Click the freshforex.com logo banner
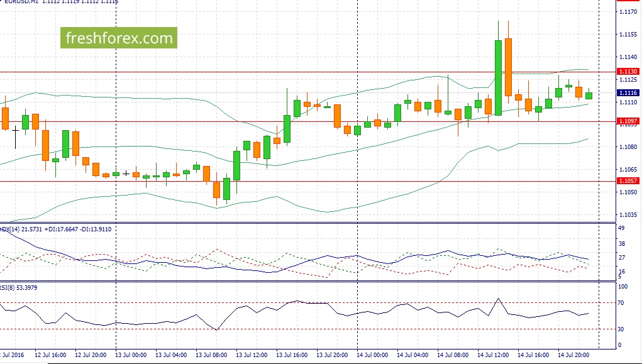The width and height of the screenshot is (642, 364). click(119, 38)
